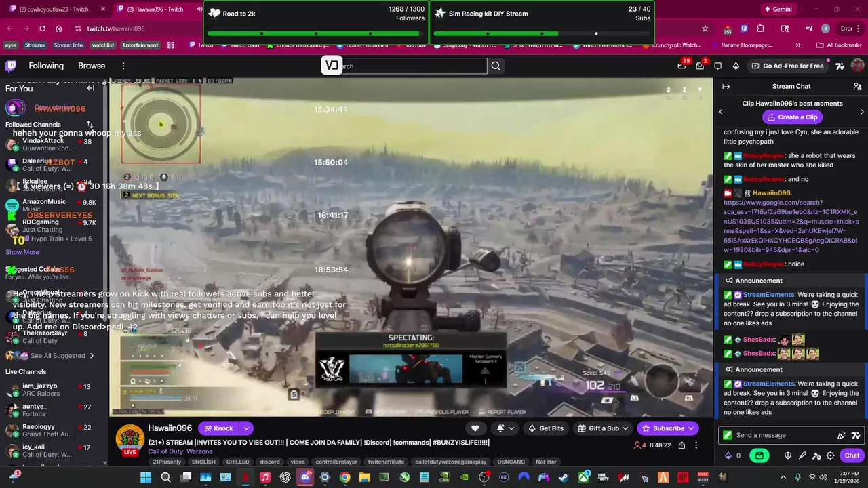Share the stream via share icon

click(682, 445)
